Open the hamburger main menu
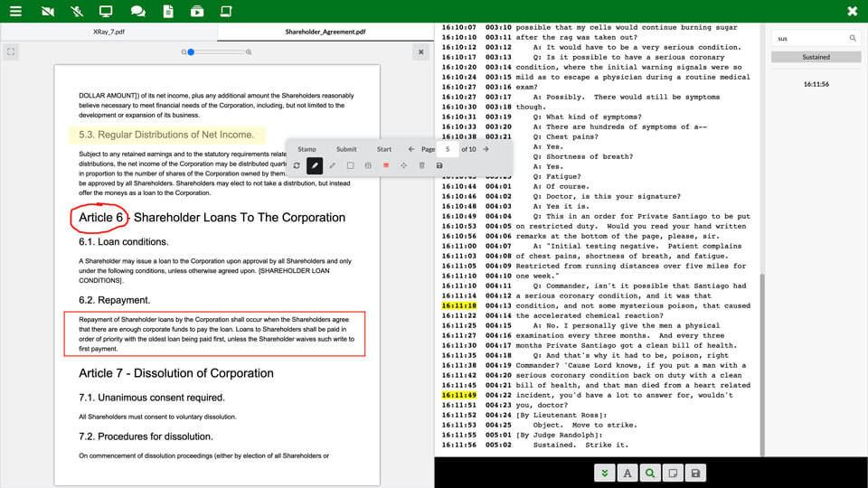 point(15,11)
